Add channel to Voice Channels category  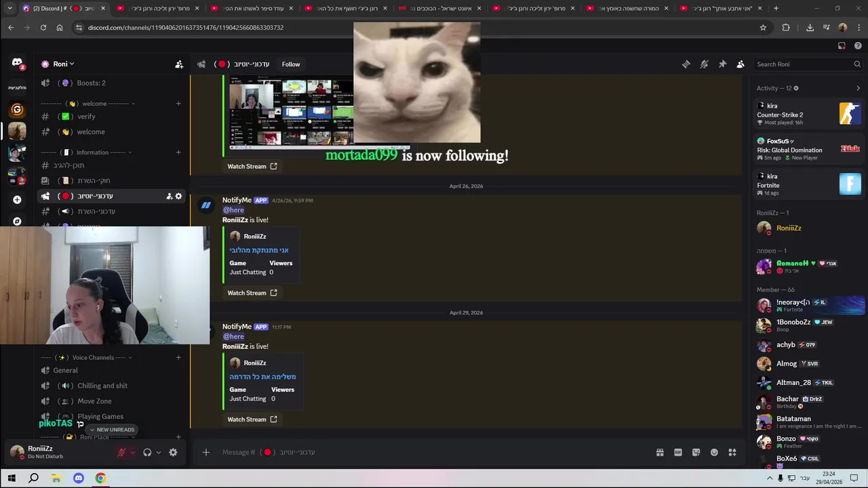click(178, 357)
